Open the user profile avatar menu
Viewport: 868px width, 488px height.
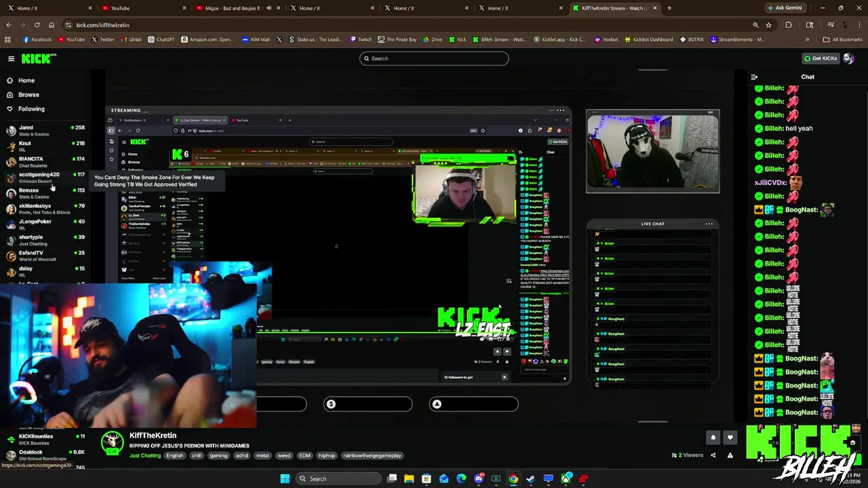[848, 58]
